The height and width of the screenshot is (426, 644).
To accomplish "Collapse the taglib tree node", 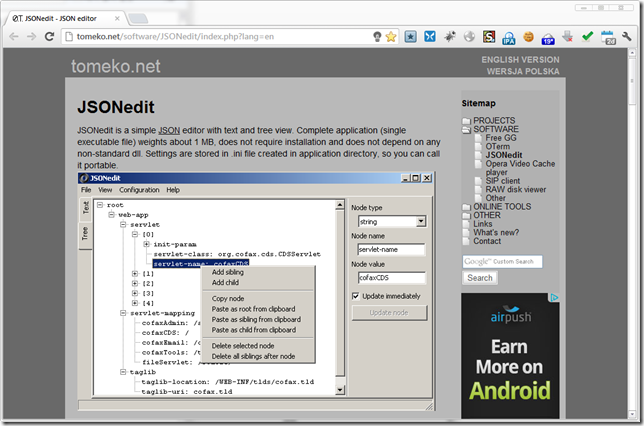I will [123, 372].
